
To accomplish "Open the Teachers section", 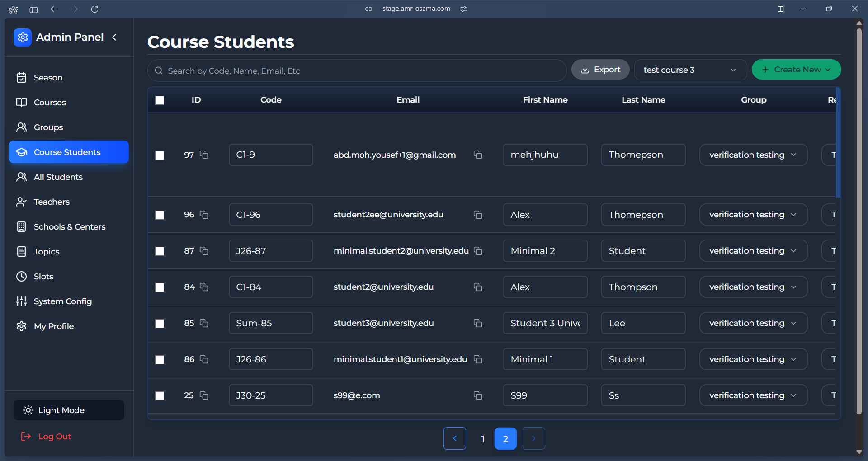I will (51, 202).
